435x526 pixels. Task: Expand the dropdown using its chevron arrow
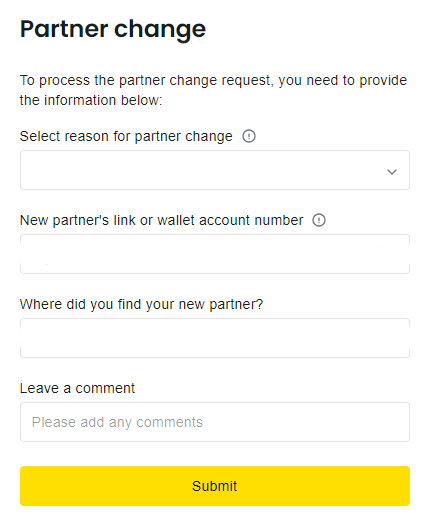pyautogui.click(x=392, y=172)
